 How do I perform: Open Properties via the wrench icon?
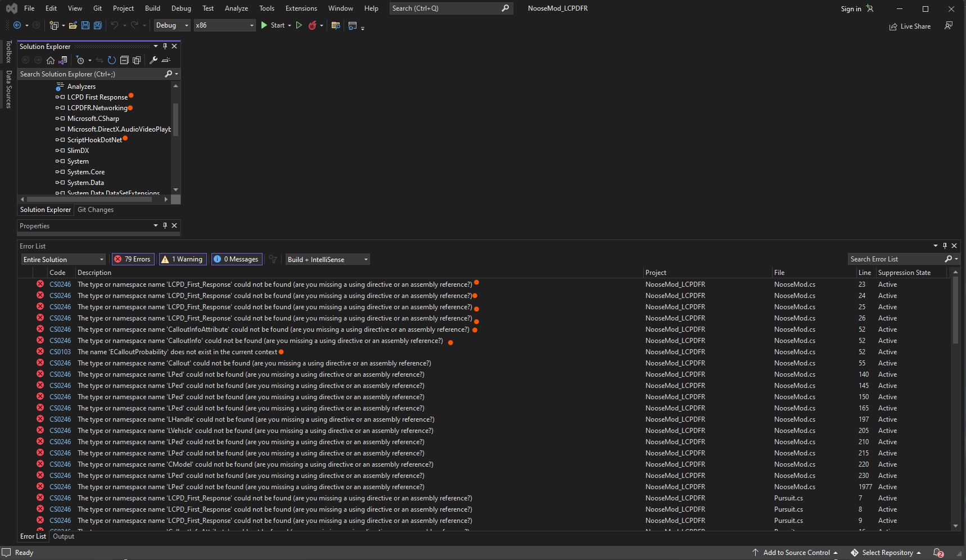(153, 60)
